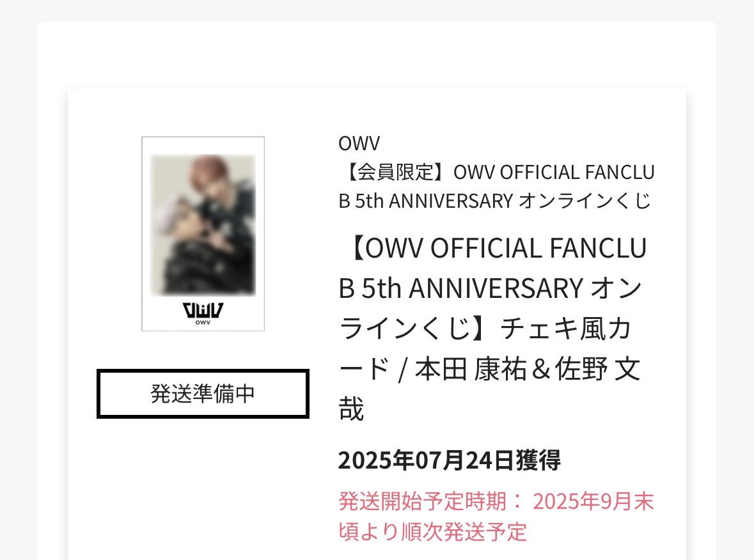754x560 pixels.
Task: Click the ライン くじ】チェキ風カ title line
Action: (x=485, y=329)
